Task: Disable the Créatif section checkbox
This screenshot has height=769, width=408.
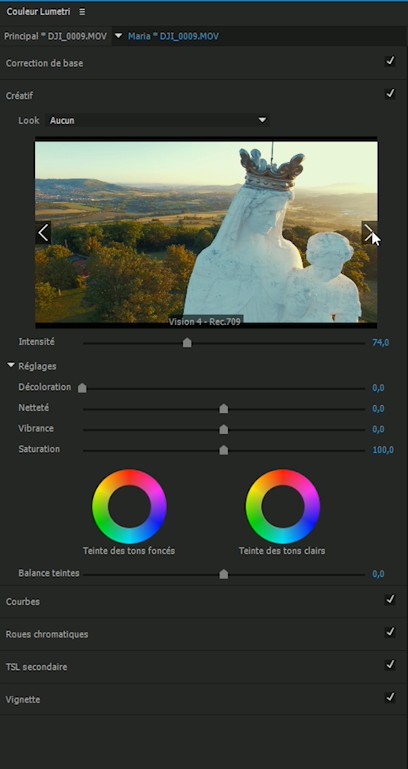Action: point(390,94)
